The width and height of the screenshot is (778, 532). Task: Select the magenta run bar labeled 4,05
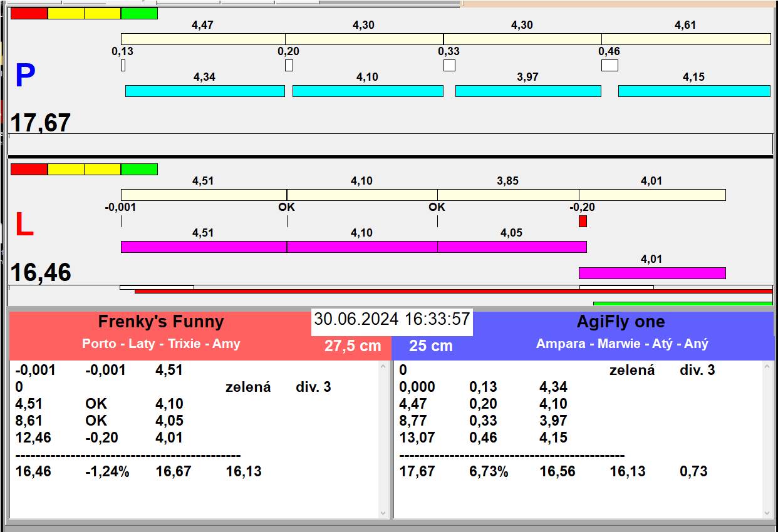512,247
